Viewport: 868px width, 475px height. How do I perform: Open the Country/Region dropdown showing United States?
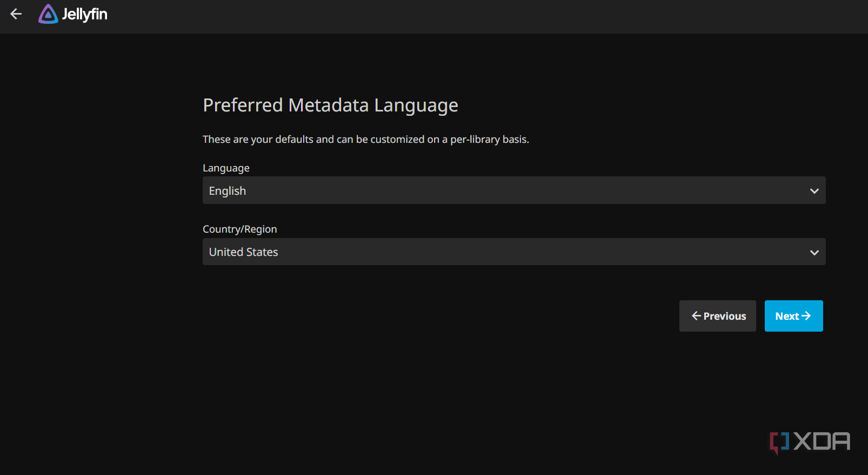point(514,252)
